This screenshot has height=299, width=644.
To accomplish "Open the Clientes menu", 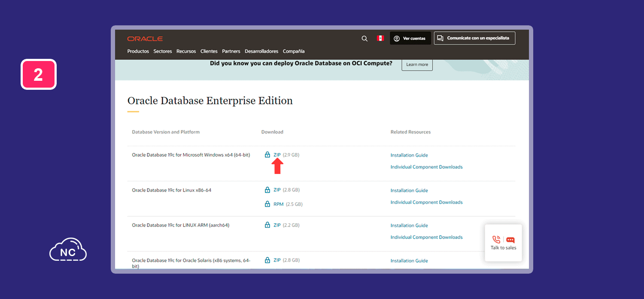I will [x=209, y=51].
